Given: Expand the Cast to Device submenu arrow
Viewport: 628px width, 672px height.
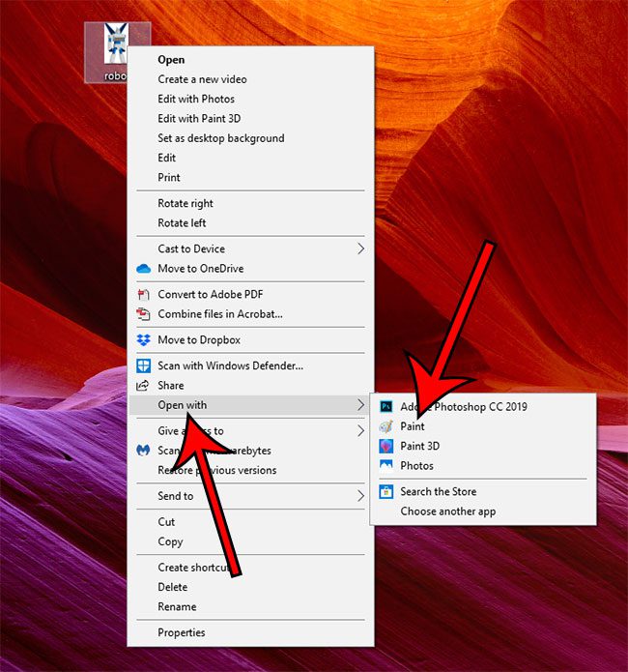Looking at the screenshot, I should click(361, 249).
